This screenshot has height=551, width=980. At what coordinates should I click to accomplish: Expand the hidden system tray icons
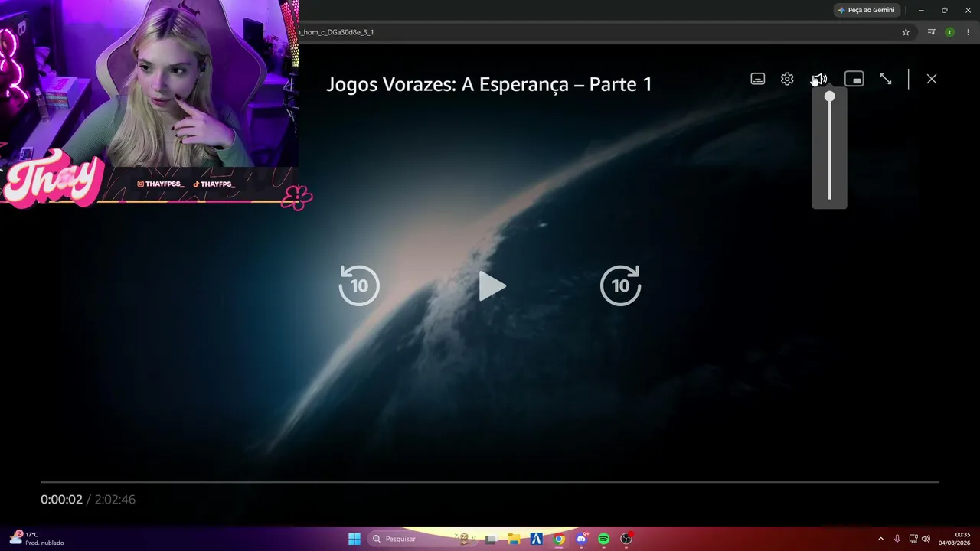(x=880, y=539)
